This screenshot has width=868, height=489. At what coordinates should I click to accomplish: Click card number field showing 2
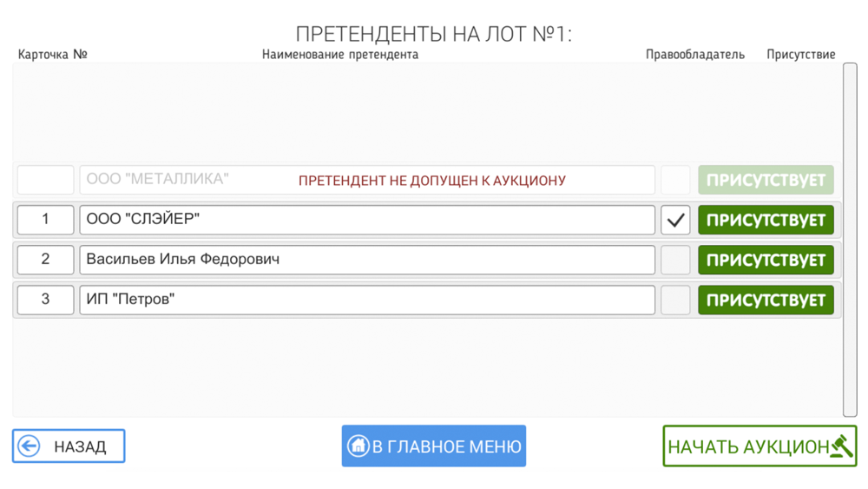(45, 260)
